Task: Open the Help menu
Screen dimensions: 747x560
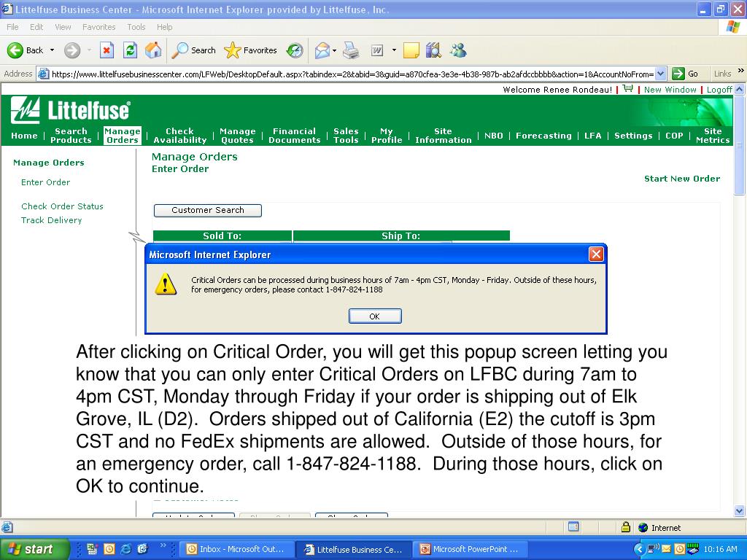Action: [x=165, y=27]
